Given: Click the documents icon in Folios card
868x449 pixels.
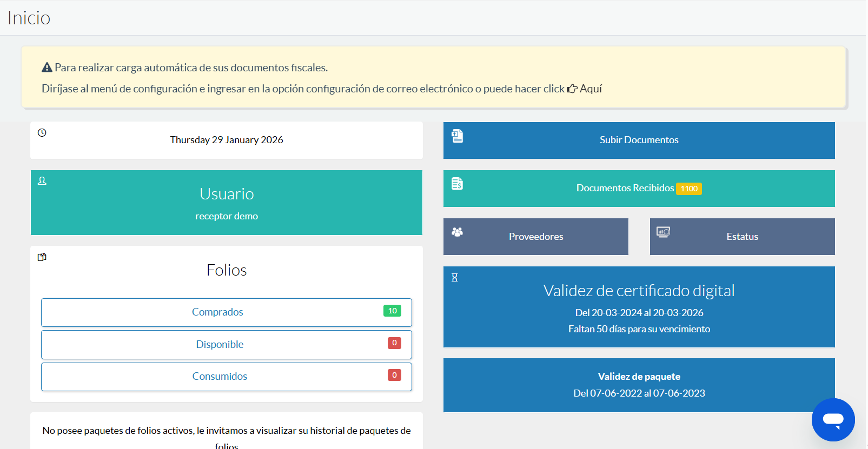Looking at the screenshot, I should point(42,257).
